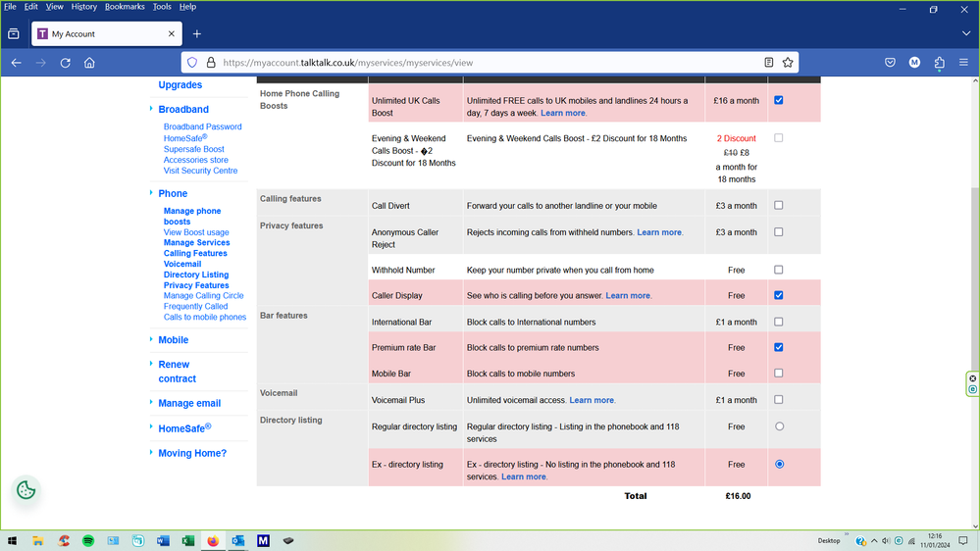
Task: Open cookie preferences icon
Action: click(26, 490)
